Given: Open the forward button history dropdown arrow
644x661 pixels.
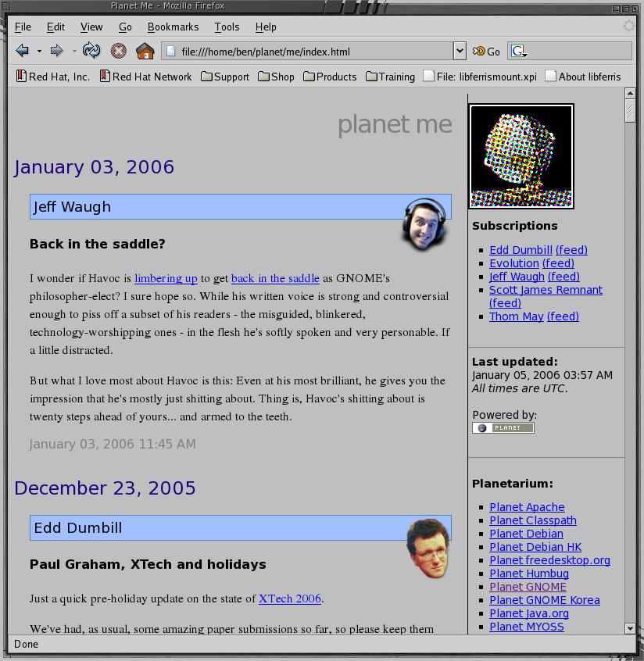Looking at the screenshot, I should [x=74, y=52].
